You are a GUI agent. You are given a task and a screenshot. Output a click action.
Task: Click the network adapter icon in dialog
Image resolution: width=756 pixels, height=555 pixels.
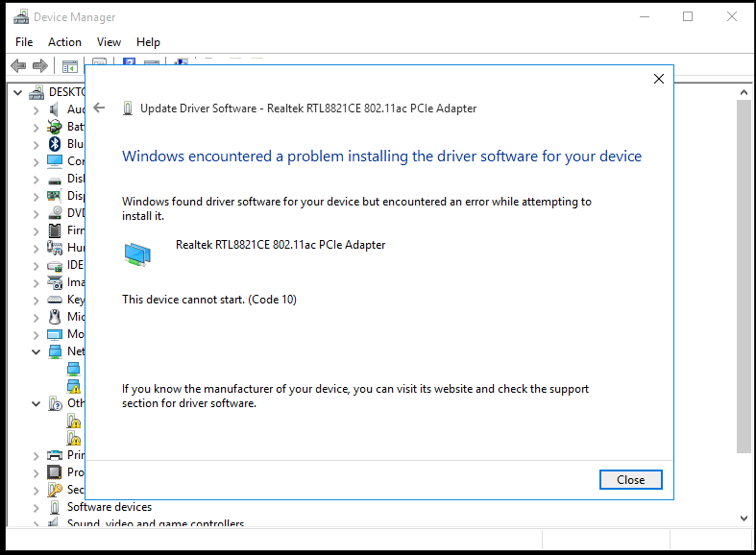[x=137, y=253]
